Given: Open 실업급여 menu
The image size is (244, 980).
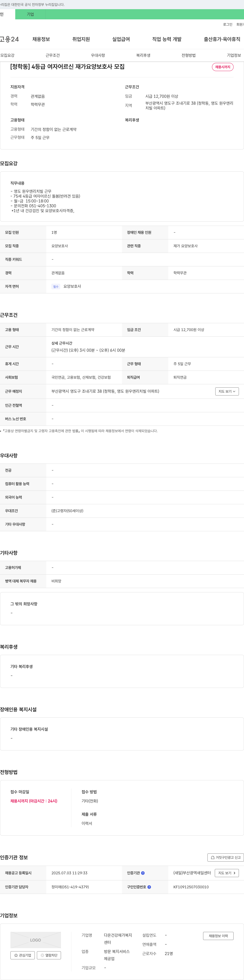Looking at the screenshot, I should click(121, 39).
